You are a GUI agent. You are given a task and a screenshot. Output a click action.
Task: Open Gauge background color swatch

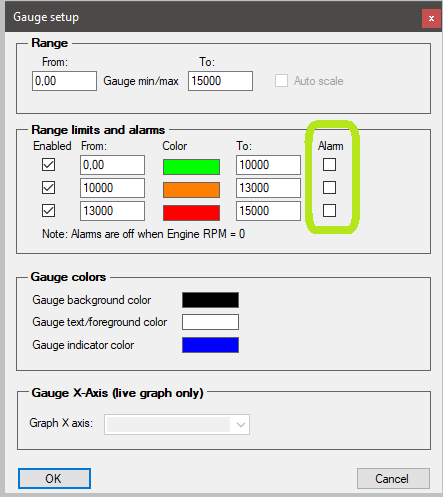point(210,300)
